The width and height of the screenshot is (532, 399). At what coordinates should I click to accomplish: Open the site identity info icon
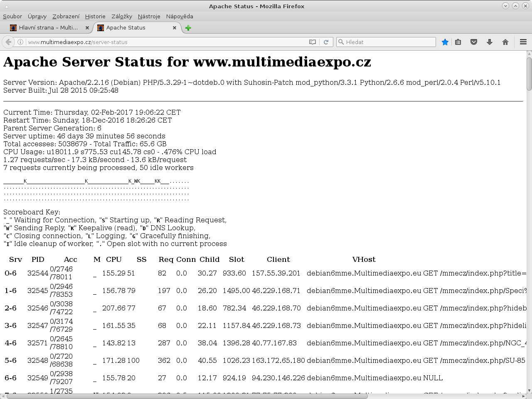click(x=20, y=42)
